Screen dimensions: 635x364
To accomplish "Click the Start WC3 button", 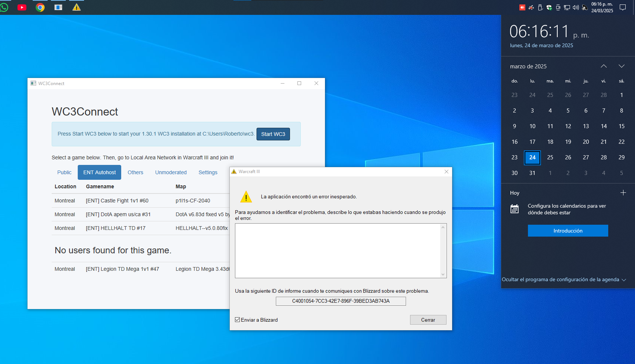I will click(273, 134).
